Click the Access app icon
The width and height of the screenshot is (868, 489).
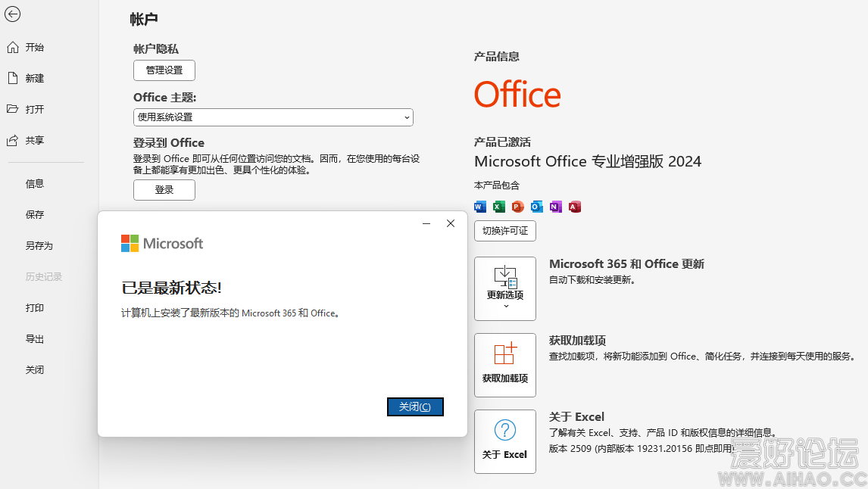click(575, 207)
